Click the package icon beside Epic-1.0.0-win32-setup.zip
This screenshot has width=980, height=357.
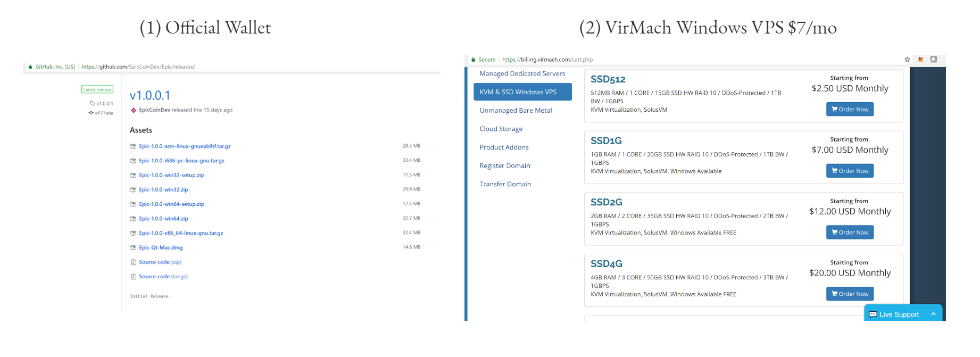tap(133, 175)
